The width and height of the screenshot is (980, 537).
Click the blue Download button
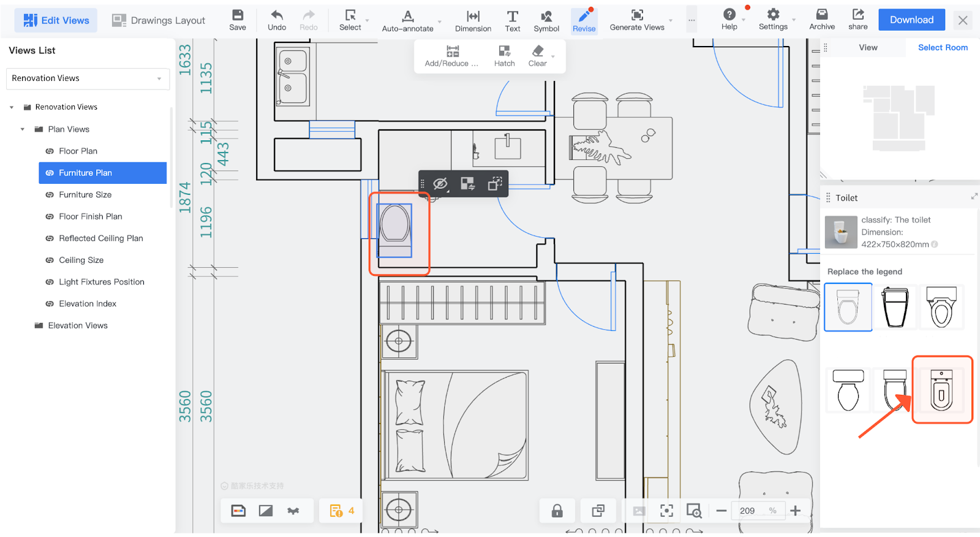tap(911, 20)
